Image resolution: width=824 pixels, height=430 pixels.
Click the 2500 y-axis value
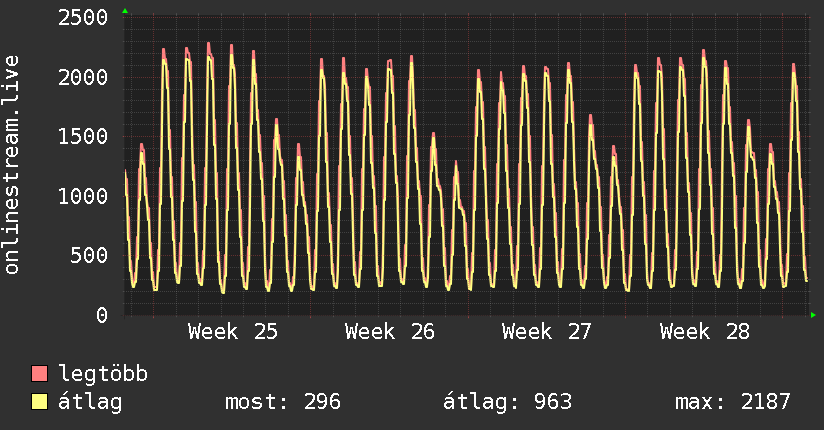point(83,18)
